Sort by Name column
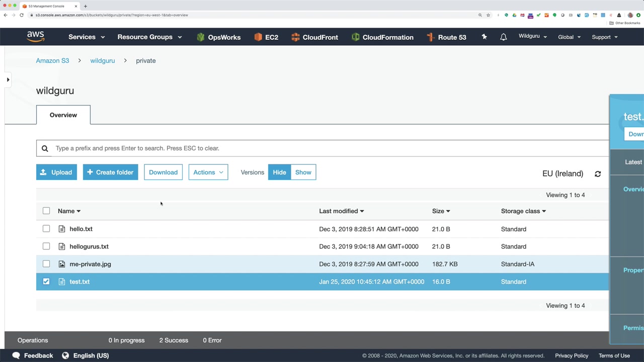The height and width of the screenshot is (362, 644). point(69,211)
